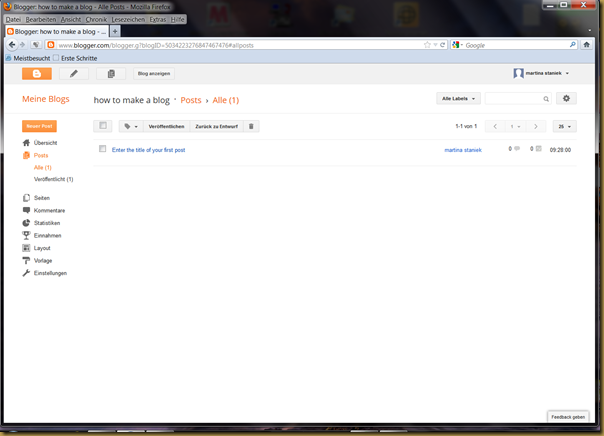Open Vorlage in the sidebar
The width and height of the screenshot is (604, 436).
tap(42, 261)
